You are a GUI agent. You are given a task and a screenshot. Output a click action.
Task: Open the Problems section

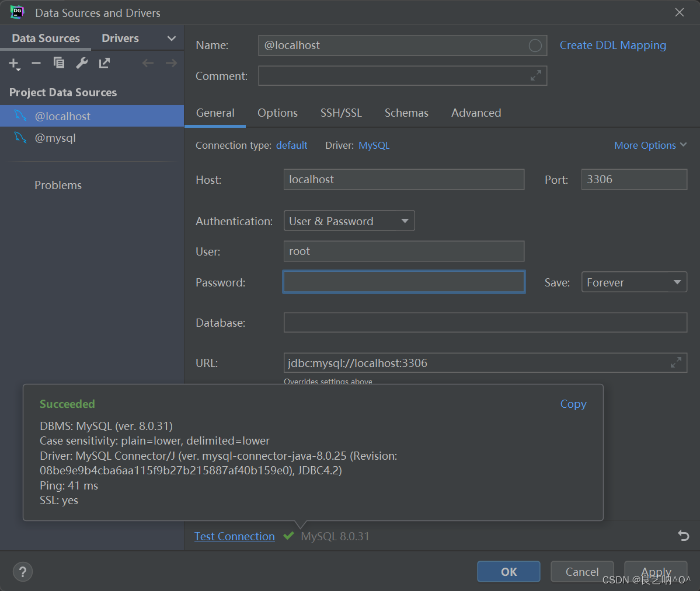pos(58,185)
